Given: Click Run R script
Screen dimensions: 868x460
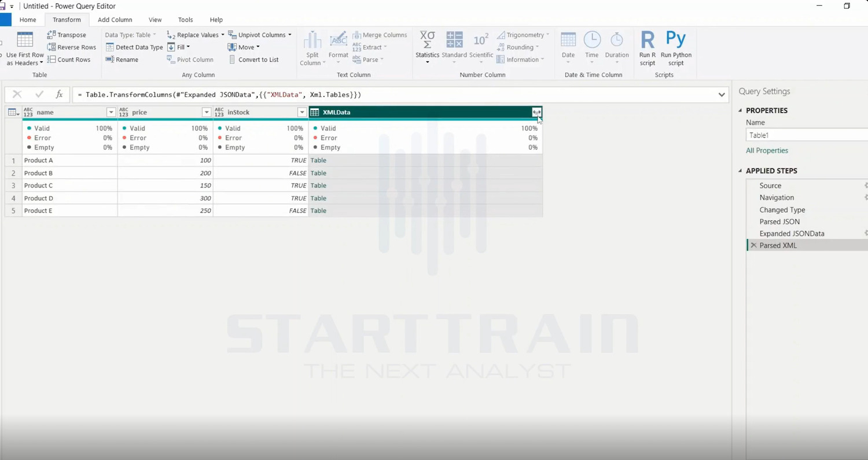Looking at the screenshot, I should [648, 49].
